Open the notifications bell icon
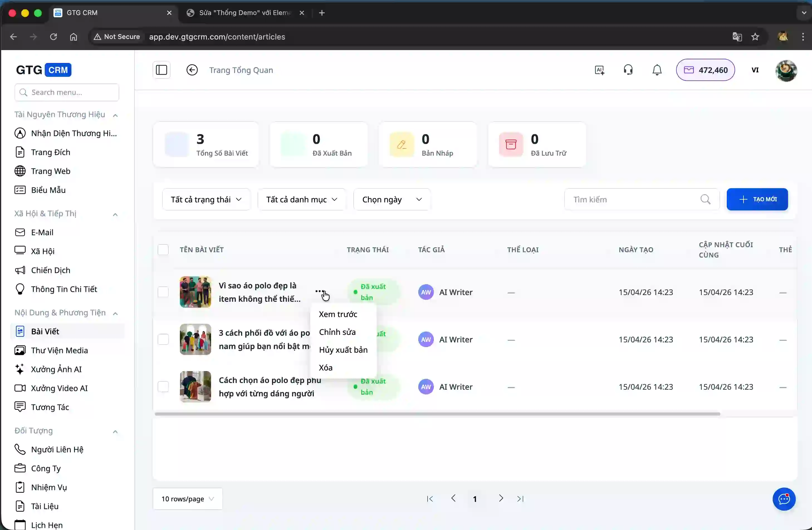812x530 pixels. [x=656, y=70]
